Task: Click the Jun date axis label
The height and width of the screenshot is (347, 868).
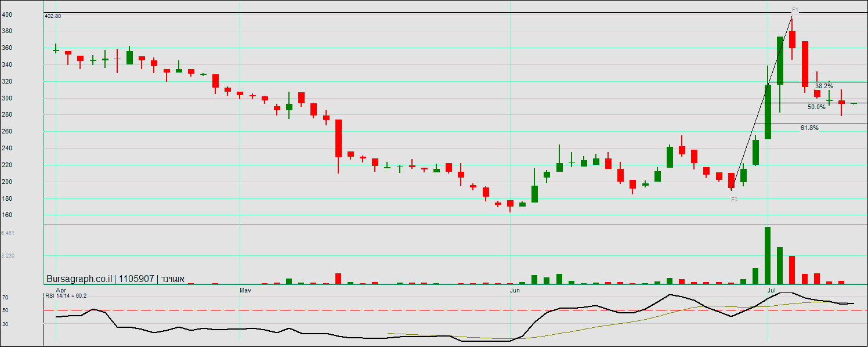Action: point(515,289)
